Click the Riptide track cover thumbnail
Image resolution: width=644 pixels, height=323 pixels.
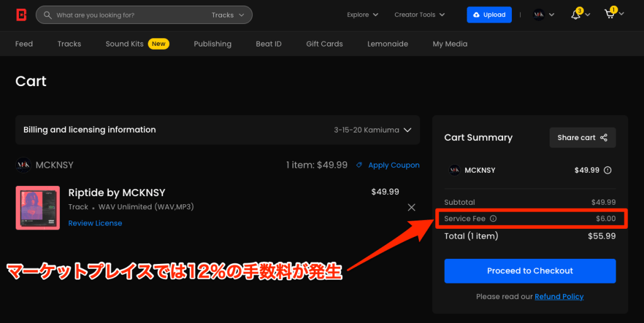(38, 207)
